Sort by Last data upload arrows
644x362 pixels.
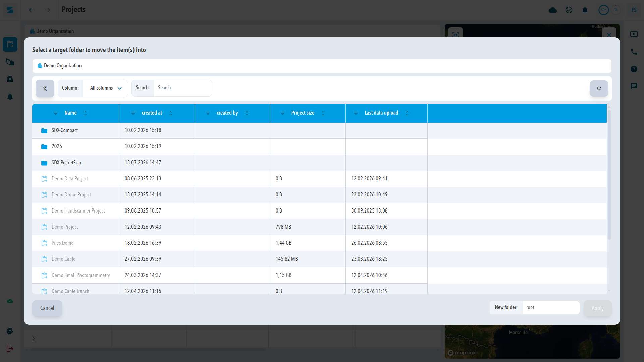407,113
